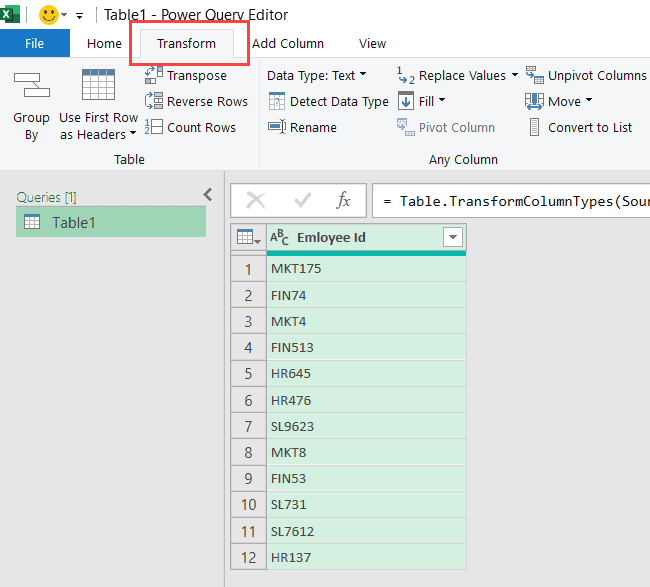Expand the Use First Row as Headers dropdown
650x587 pixels.
click(x=133, y=133)
